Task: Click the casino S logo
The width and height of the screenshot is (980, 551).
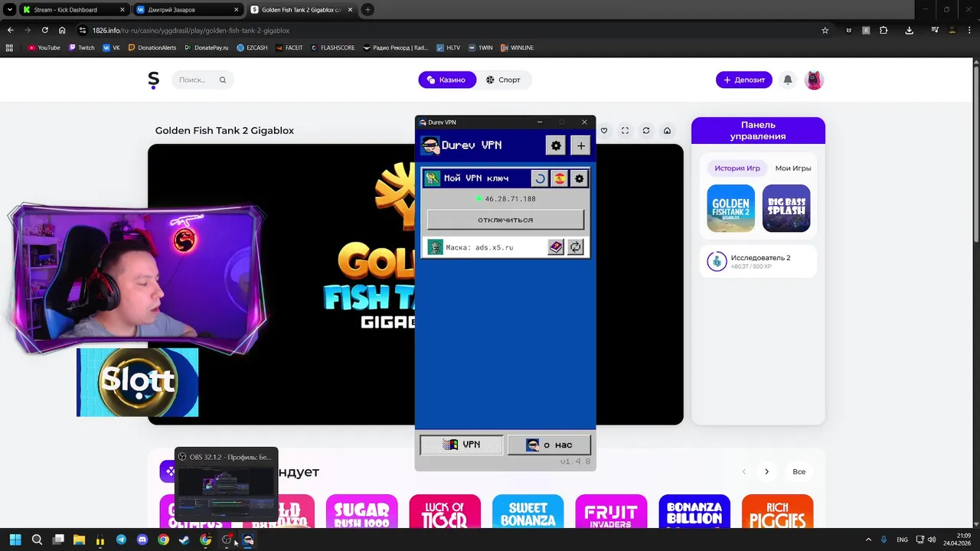Action: (154, 80)
